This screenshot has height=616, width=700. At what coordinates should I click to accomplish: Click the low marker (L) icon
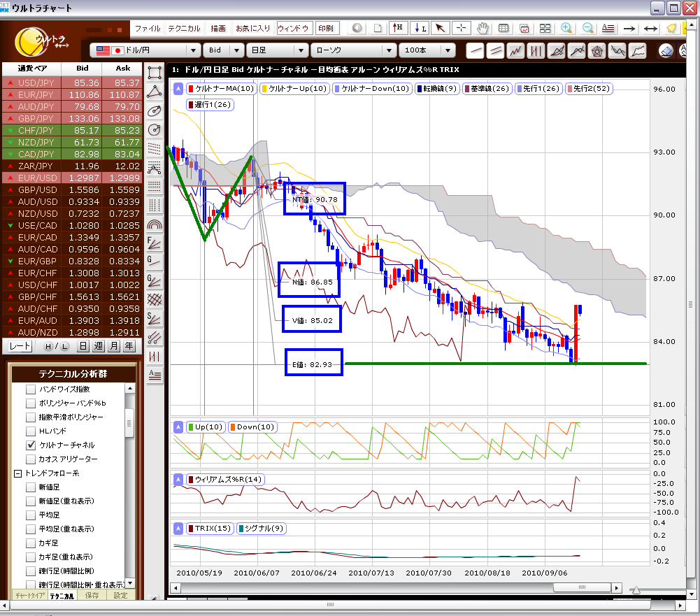(x=420, y=28)
